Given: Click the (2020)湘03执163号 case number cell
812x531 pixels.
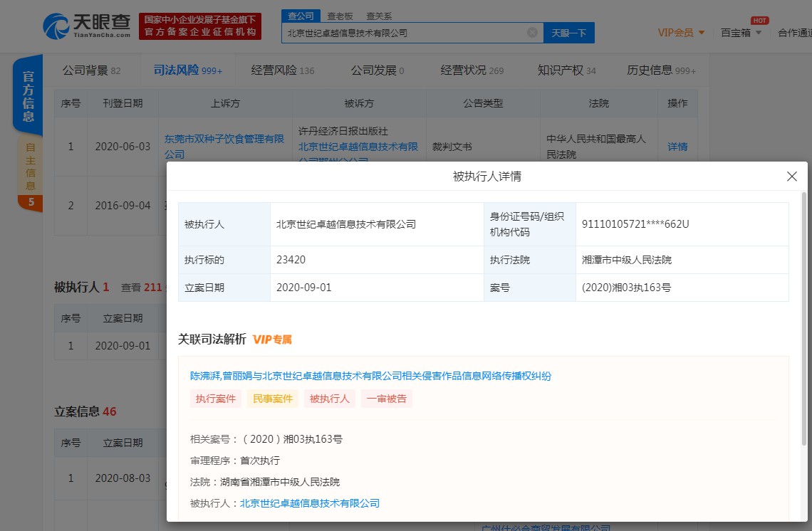Looking at the screenshot, I should [682, 288].
